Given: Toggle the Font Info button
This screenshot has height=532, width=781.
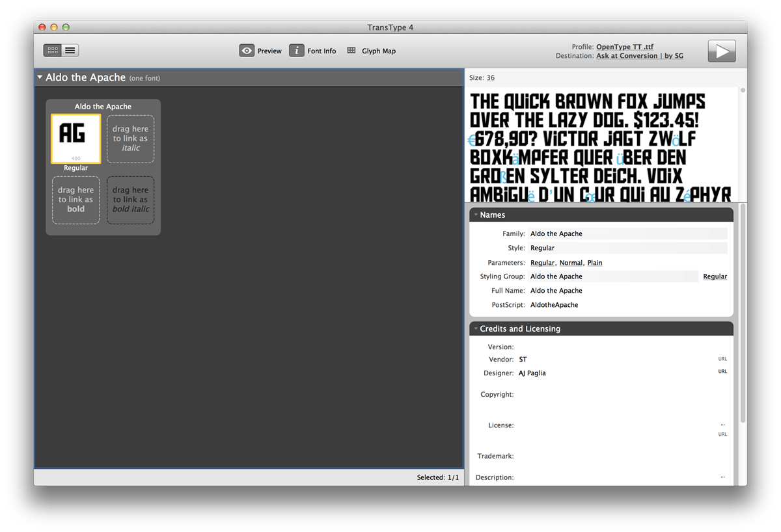Looking at the screenshot, I should (297, 51).
